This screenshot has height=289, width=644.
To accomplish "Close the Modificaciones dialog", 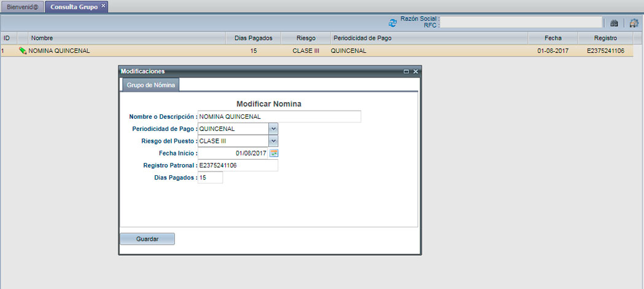I will (416, 71).
